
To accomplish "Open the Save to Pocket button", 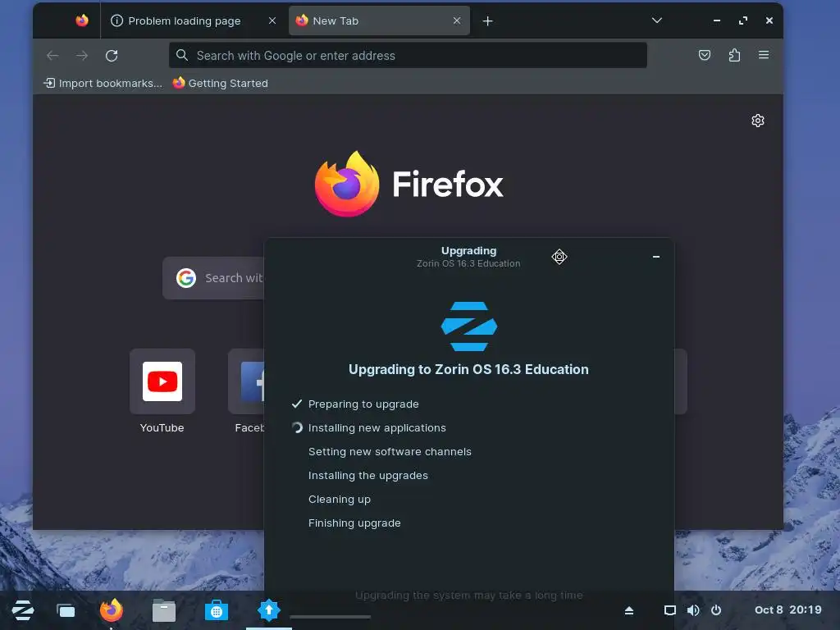I will point(705,55).
